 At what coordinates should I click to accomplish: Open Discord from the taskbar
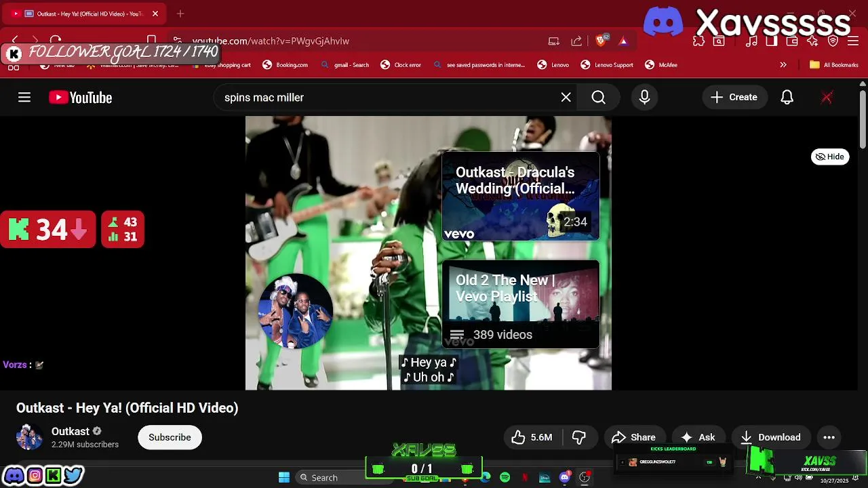click(564, 477)
